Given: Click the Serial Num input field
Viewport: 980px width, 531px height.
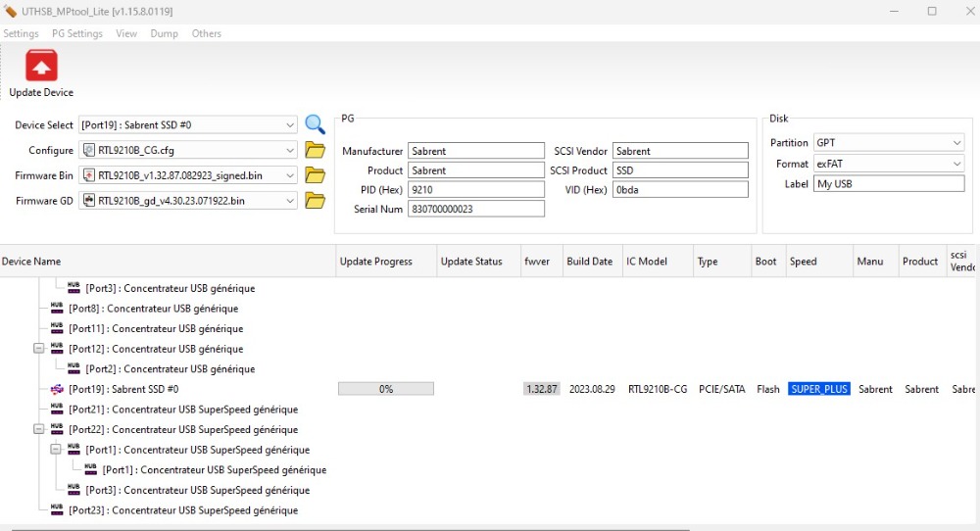Looking at the screenshot, I should tap(475, 209).
